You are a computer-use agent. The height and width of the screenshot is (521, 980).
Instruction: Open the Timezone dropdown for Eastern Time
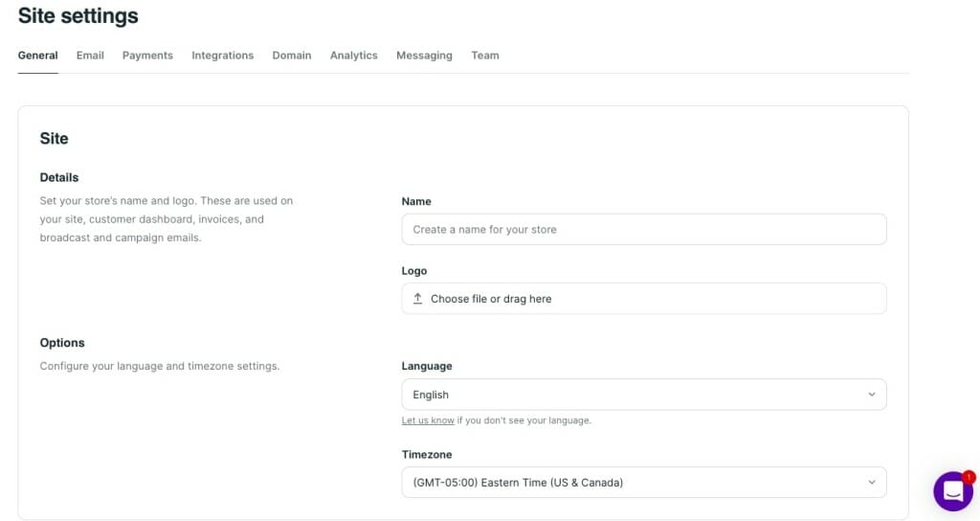pyautogui.click(x=644, y=483)
